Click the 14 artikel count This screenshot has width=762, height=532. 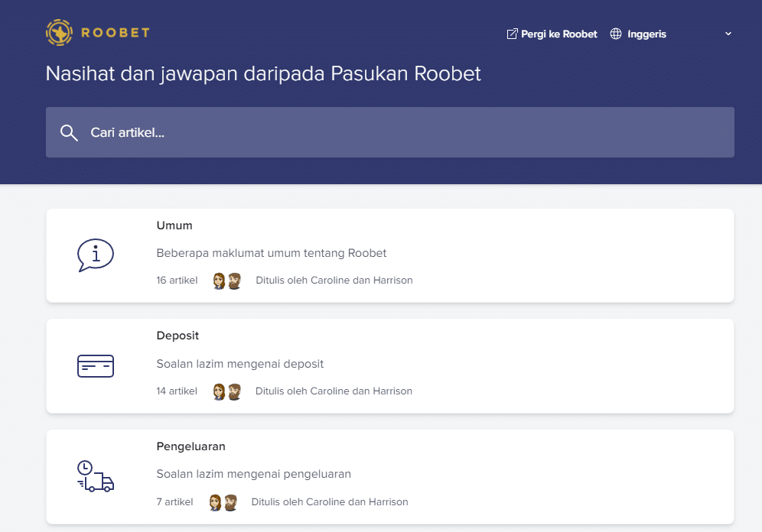tap(177, 391)
